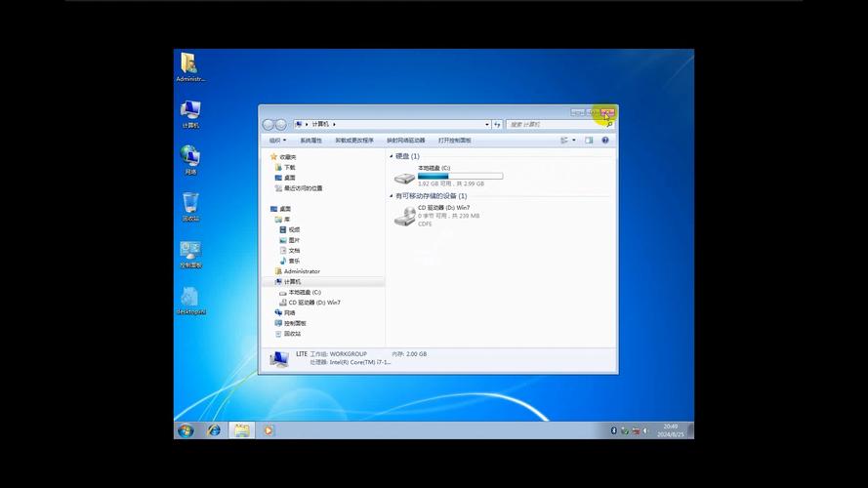Select CD drive (D:) Win7 icon

click(404, 217)
